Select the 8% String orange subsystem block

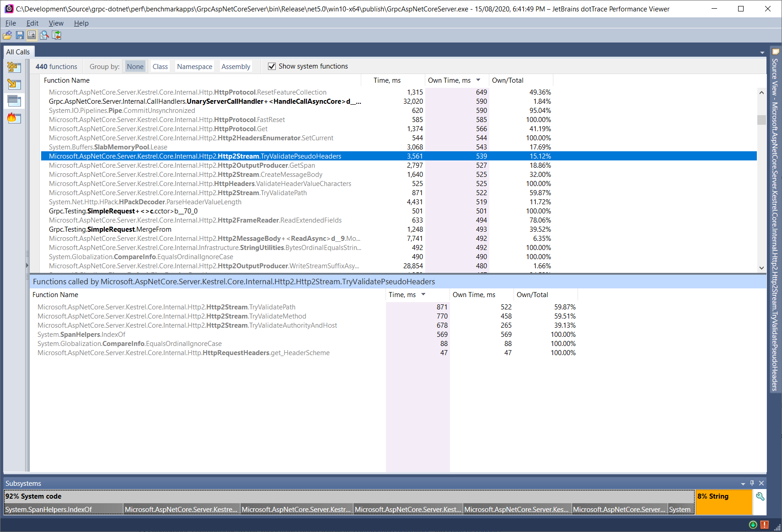coord(724,502)
